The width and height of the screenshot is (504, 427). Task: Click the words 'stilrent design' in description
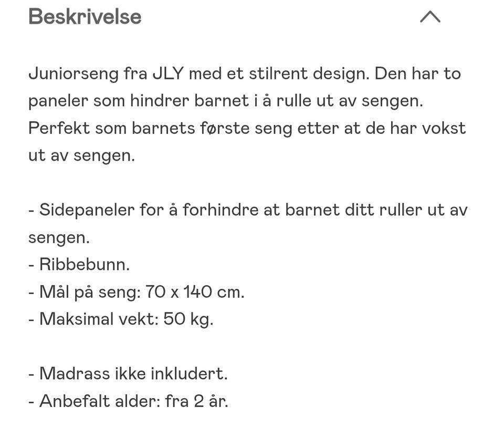pyautogui.click(x=309, y=74)
